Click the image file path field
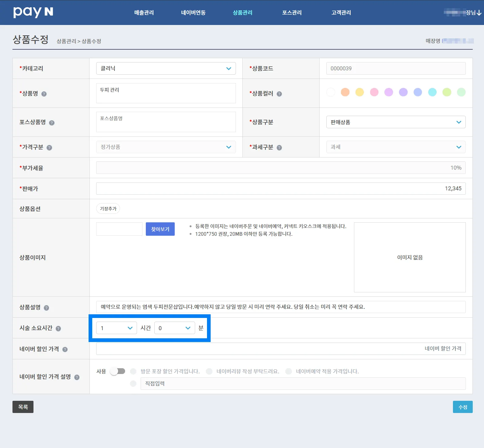The width and height of the screenshot is (484, 448). tap(119, 229)
